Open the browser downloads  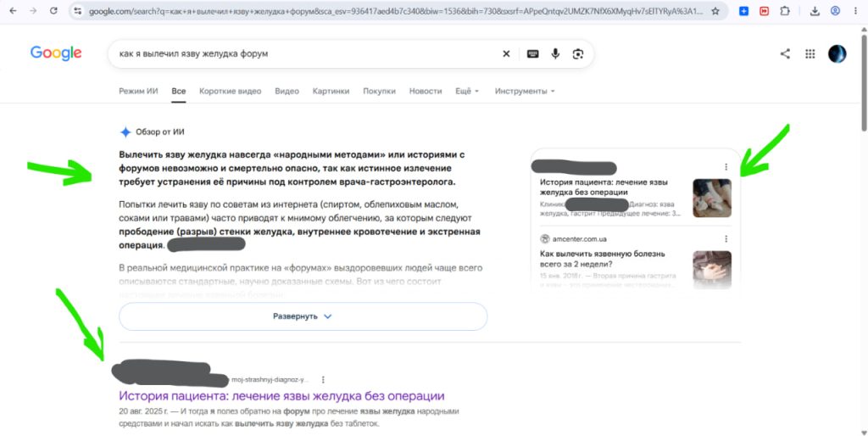pos(815,11)
